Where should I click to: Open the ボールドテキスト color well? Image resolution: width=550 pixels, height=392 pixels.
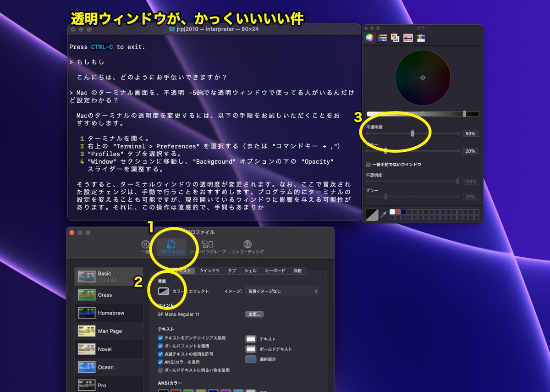click(251, 349)
